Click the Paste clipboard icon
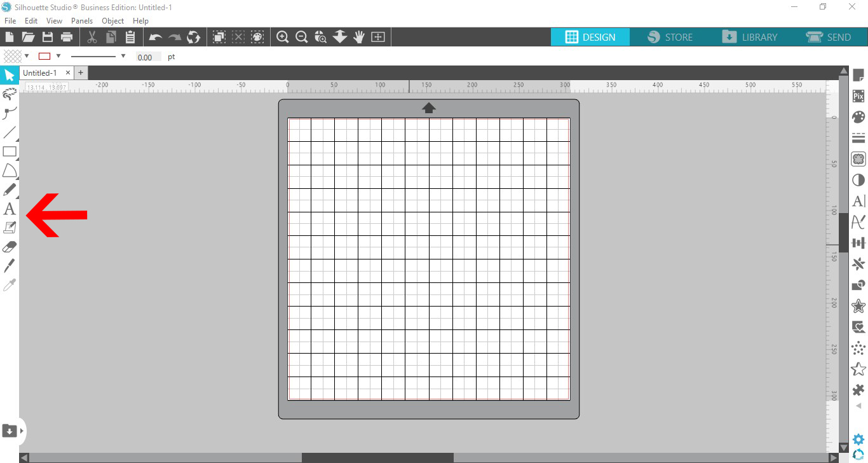The width and height of the screenshot is (868, 463). (x=130, y=37)
